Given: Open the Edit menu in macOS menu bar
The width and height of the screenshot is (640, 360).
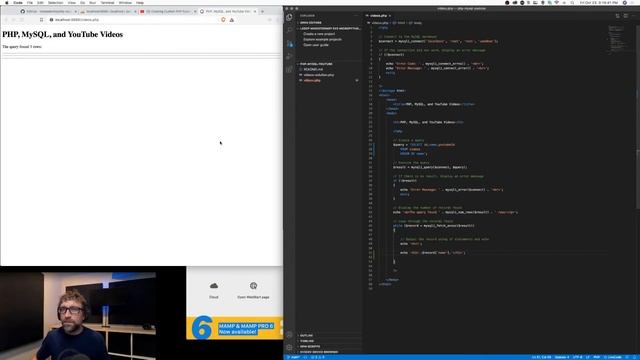Looking at the screenshot, I should click(40, 2).
